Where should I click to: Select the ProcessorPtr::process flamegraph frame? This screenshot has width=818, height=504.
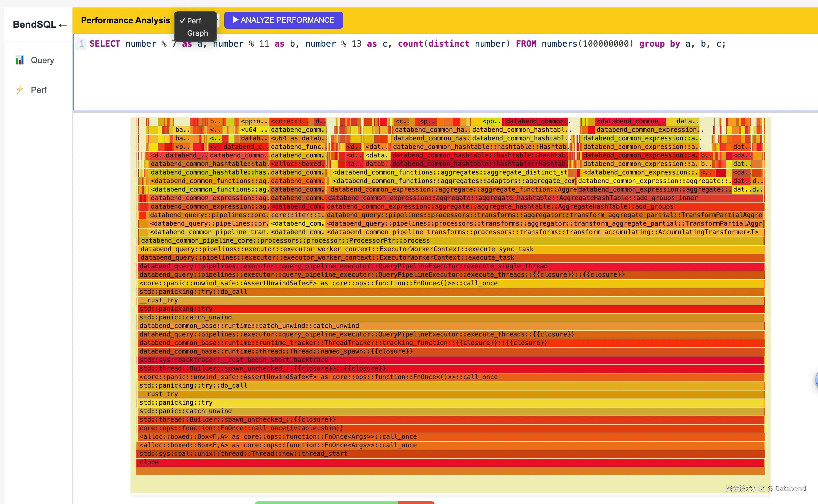pos(450,241)
